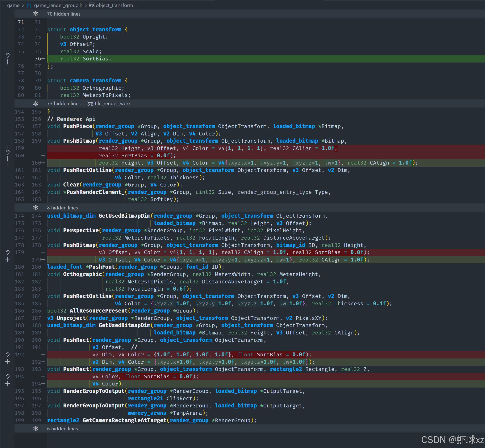Select the object_transform breadcrumb symbol
The width and height of the screenshot is (485, 448).
click(x=114, y=5)
